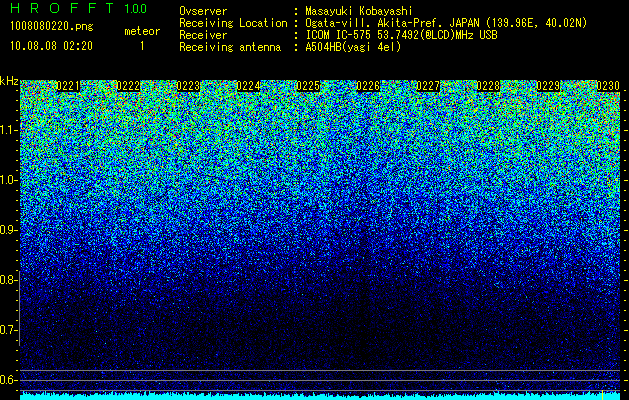Click the 0221 time marker

click(x=68, y=86)
